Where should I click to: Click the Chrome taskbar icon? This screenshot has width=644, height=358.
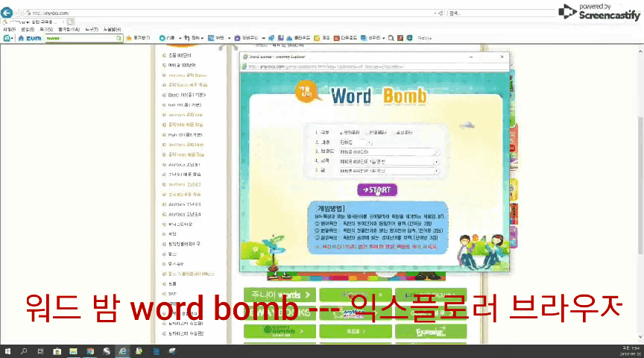[90, 351]
